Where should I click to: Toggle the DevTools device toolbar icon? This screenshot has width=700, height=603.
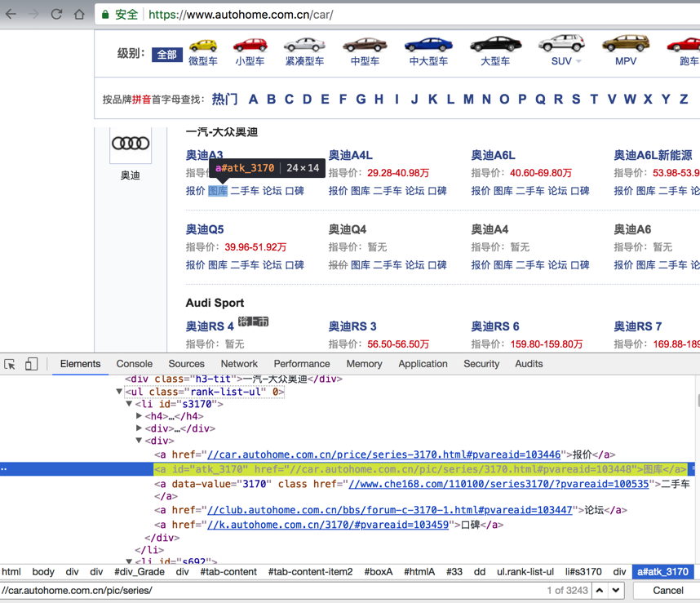(31, 364)
